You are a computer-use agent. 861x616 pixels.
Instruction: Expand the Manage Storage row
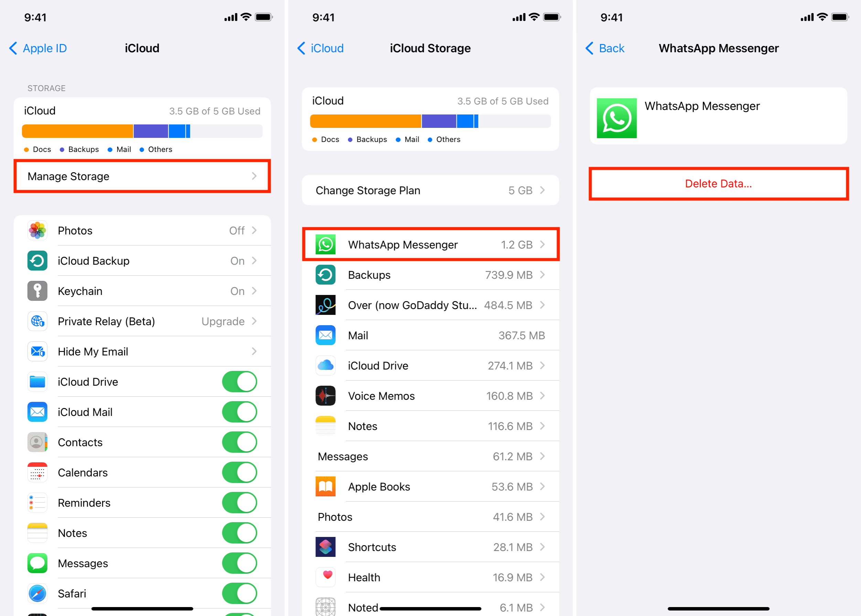143,177
